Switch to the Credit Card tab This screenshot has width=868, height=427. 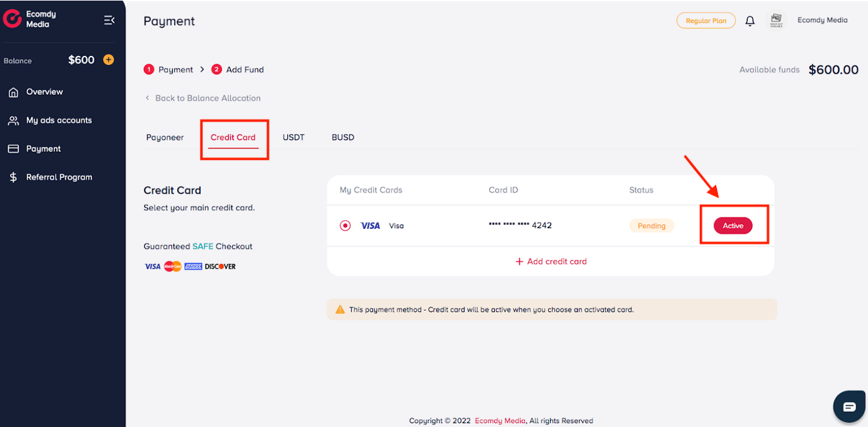[x=233, y=138]
